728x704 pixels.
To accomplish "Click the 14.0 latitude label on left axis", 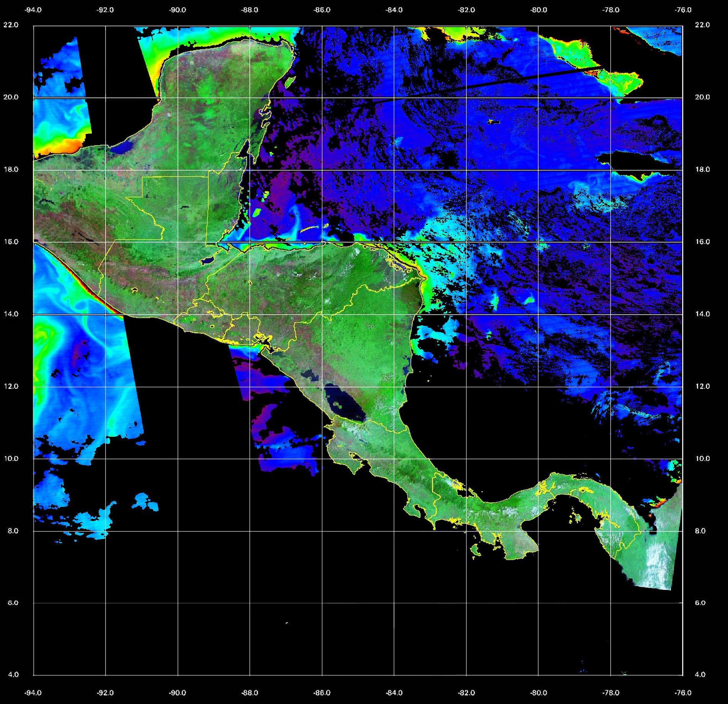I will (11, 314).
